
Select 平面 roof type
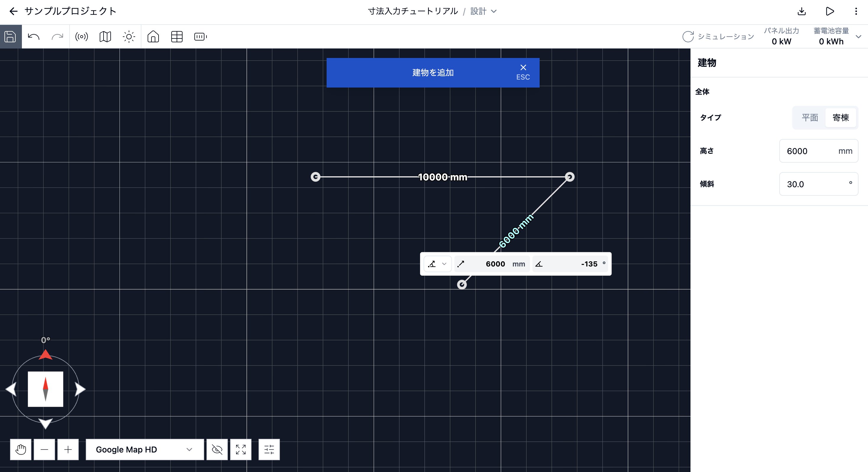click(810, 118)
